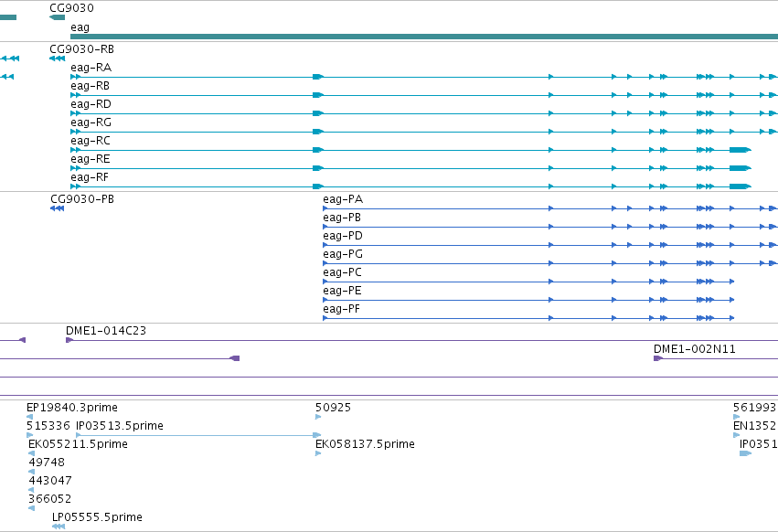Click the 366052 arrow glyph
The image size is (778, 532).
[x=32, y=508]
